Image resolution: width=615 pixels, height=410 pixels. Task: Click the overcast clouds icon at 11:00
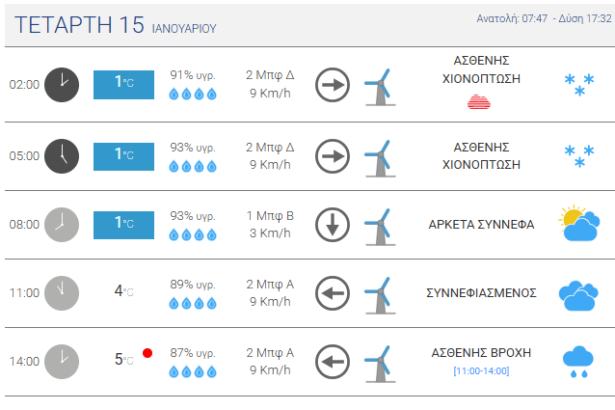(578, 293)
